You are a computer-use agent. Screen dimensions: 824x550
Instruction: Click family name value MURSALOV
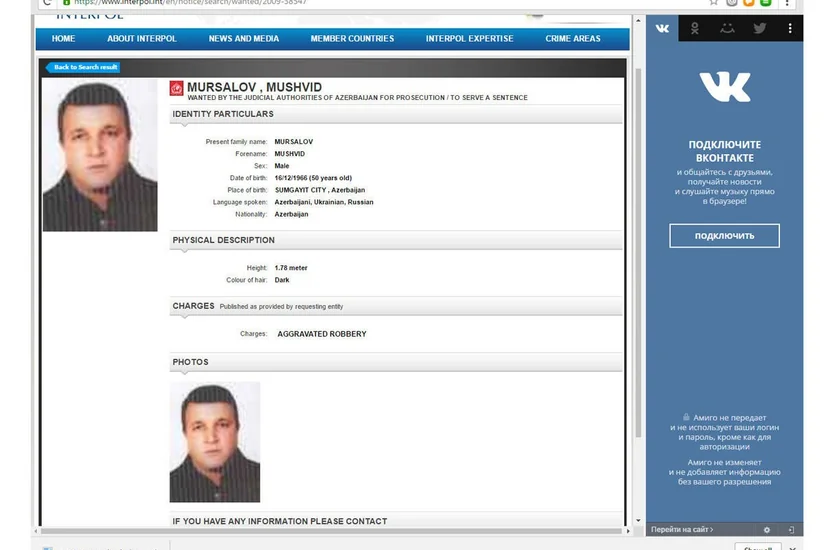(x=294, y=142)
